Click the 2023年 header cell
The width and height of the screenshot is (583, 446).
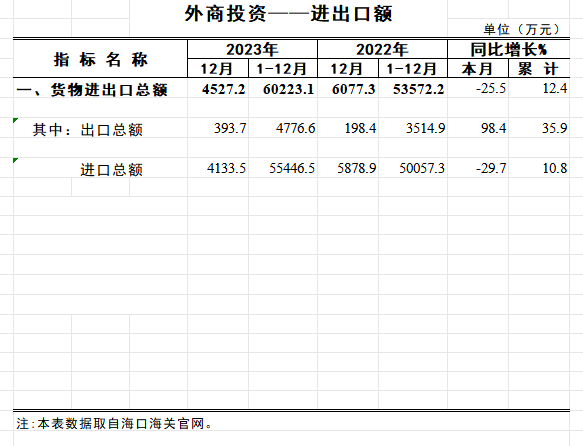pos(252,49)
